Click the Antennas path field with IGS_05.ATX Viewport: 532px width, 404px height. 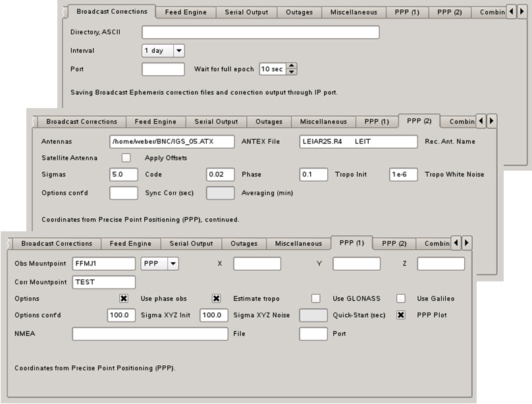click(x=171, y=142)
